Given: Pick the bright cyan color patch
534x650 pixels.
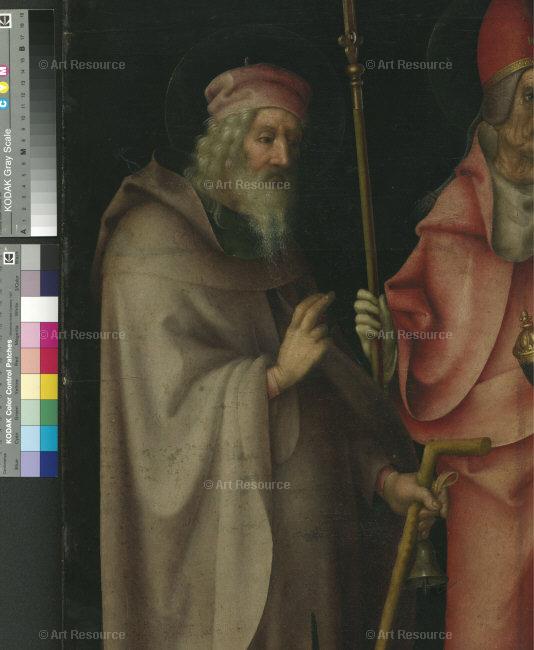Looking at the screenshot, I should tap(49, 438).
